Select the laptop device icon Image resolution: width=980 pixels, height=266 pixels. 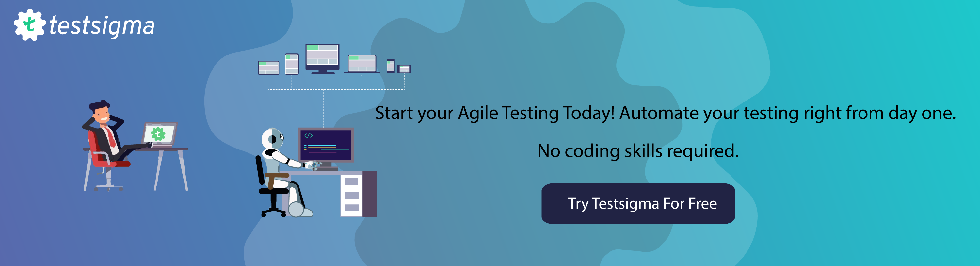tap(362, 64)
